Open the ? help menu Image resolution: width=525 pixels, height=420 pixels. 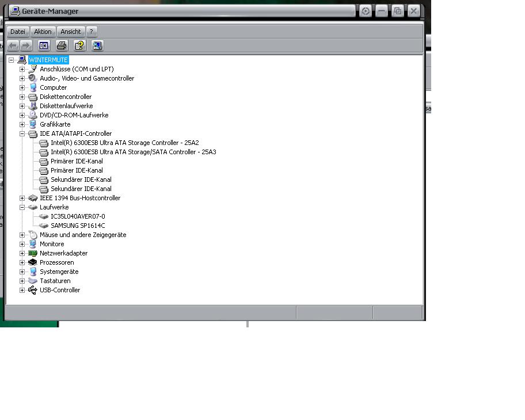(92, 32)
